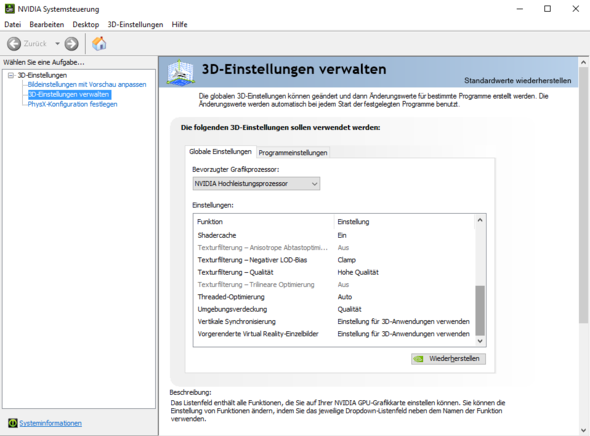Open the Home icon in toolbar

coord(99,44)
